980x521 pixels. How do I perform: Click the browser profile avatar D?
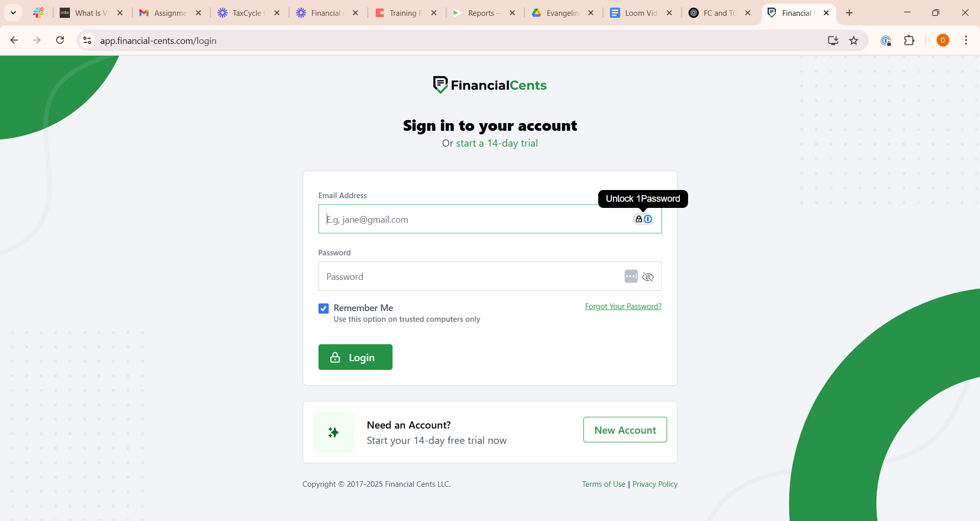[x=943, y=40]
